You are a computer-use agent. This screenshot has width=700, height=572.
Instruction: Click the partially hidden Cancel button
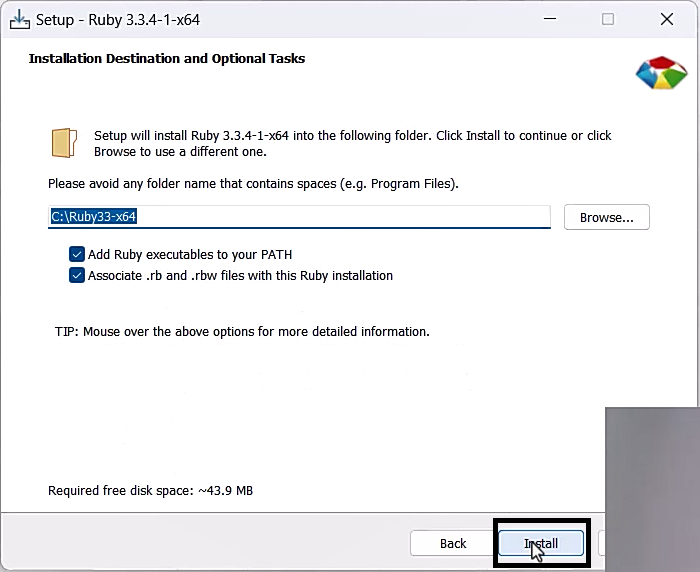point(601,543)
